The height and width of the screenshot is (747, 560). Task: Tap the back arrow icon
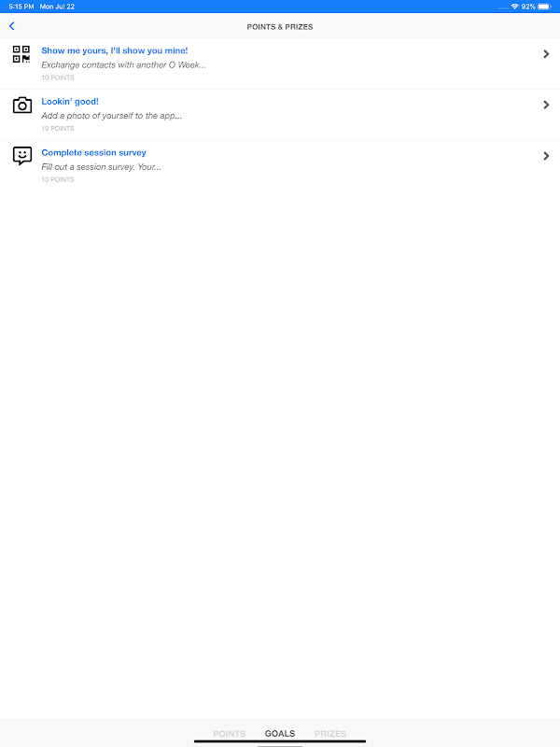[x=12, y=26]
